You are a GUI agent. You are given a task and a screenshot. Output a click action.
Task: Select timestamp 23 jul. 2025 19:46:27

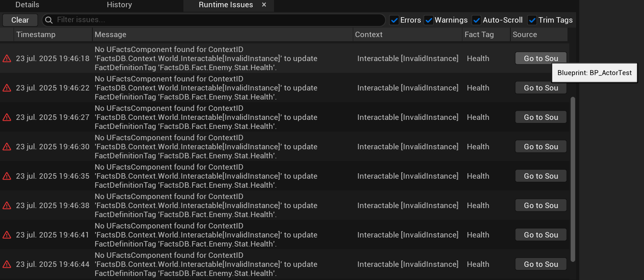click(53, 117)
